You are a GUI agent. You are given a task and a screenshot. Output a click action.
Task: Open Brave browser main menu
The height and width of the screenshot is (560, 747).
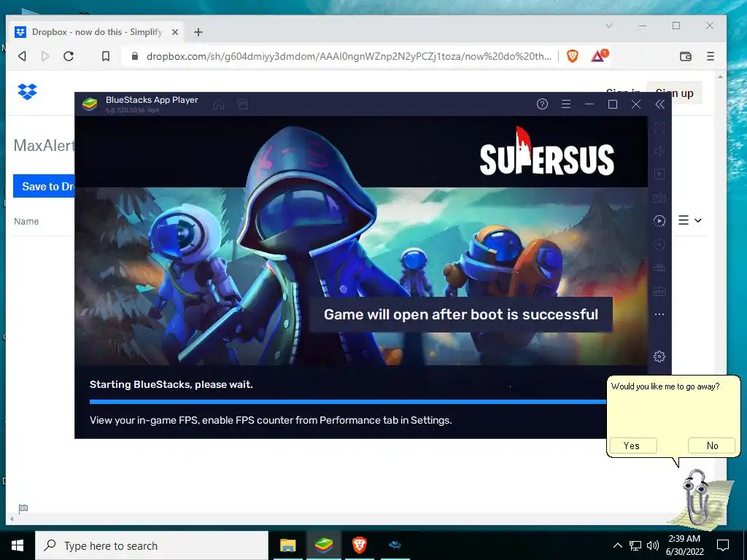pos(711,56)
